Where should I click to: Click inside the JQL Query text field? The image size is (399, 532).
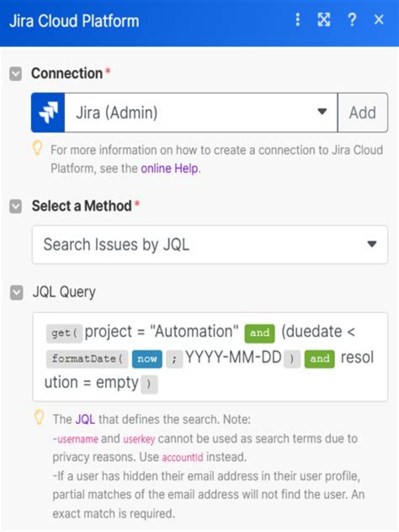click(210, 357)
